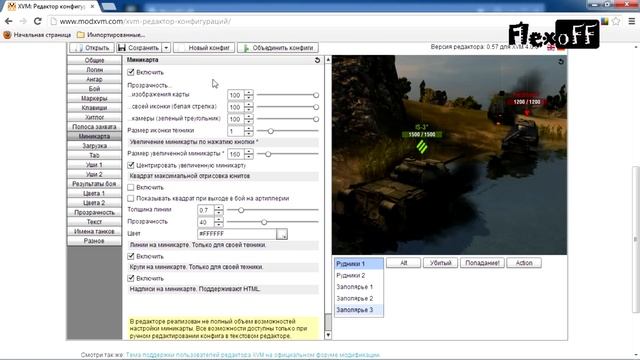Open the Импортированные bookmarks folder
Viewport: 640px width, 360px height.
[111, 35]
